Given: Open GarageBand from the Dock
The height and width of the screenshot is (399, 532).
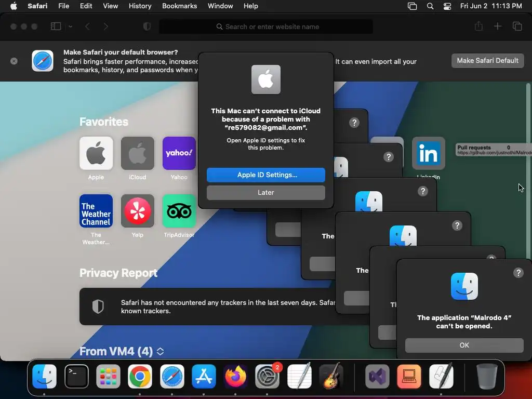Looking at the screenshot, I should click(331, 376).
